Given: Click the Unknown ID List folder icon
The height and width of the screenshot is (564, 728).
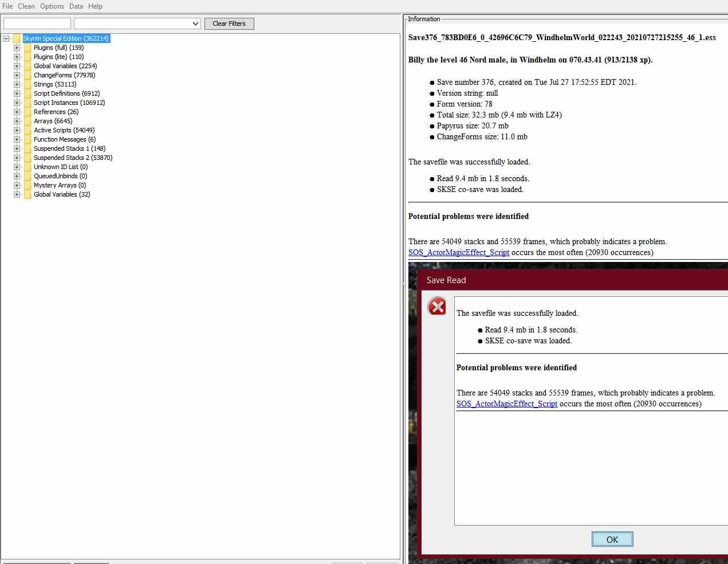Looking at the screenshot, I should point(27,167).
